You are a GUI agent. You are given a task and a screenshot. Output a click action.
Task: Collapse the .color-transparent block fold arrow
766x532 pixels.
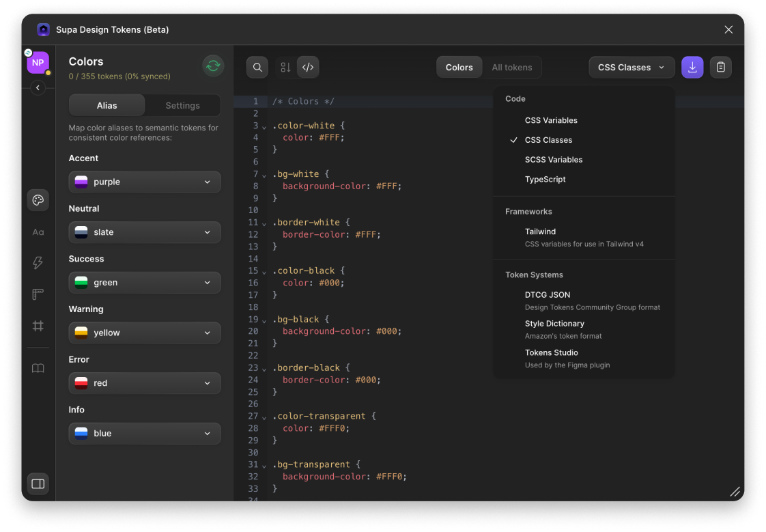tap(264, 418)
